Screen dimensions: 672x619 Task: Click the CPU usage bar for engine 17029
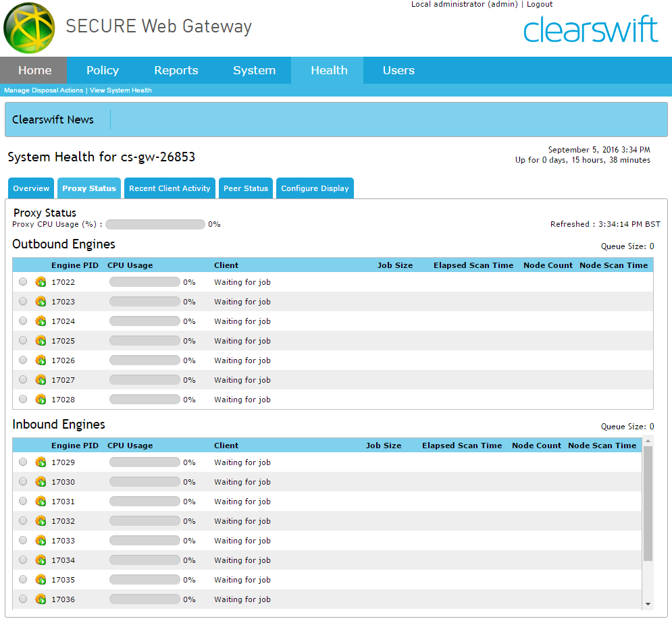(145, 462)
